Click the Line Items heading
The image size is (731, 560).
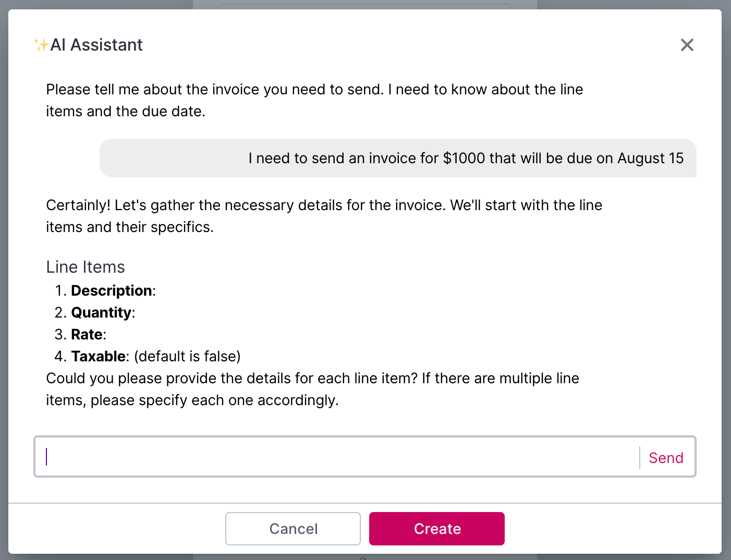(x=86, y=266)
